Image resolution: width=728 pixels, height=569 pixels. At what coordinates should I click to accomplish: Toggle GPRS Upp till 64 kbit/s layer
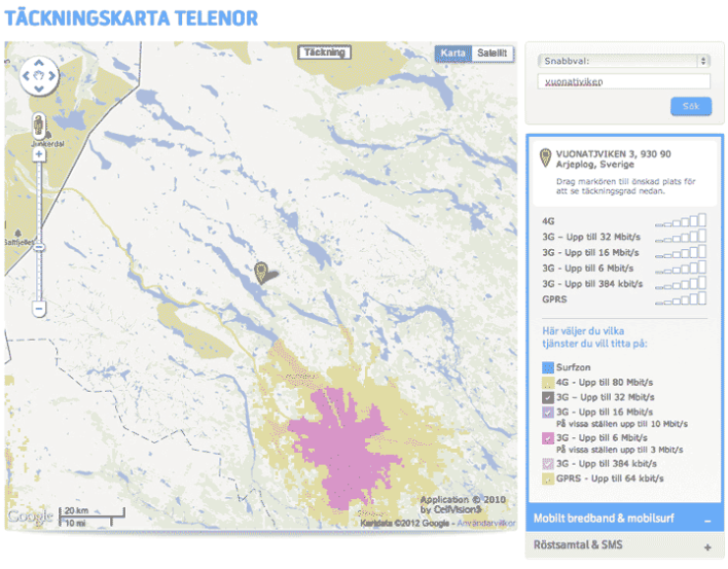point(548,478)
